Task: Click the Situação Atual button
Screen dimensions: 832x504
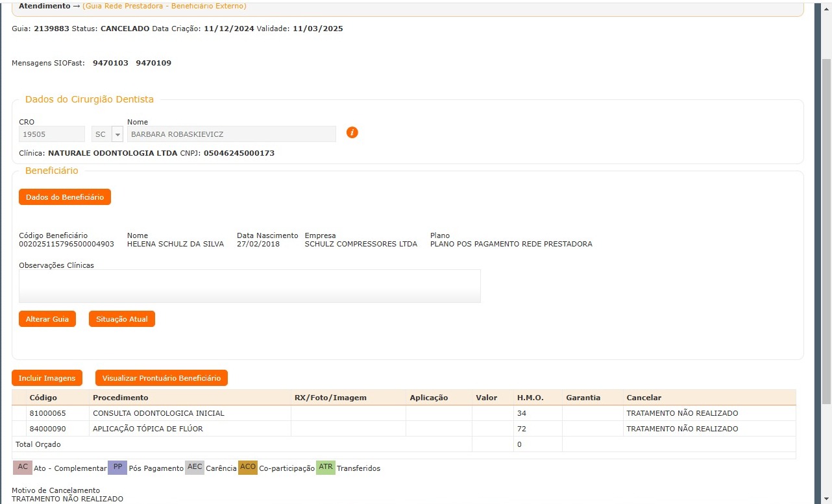Action: coord(122,319)
